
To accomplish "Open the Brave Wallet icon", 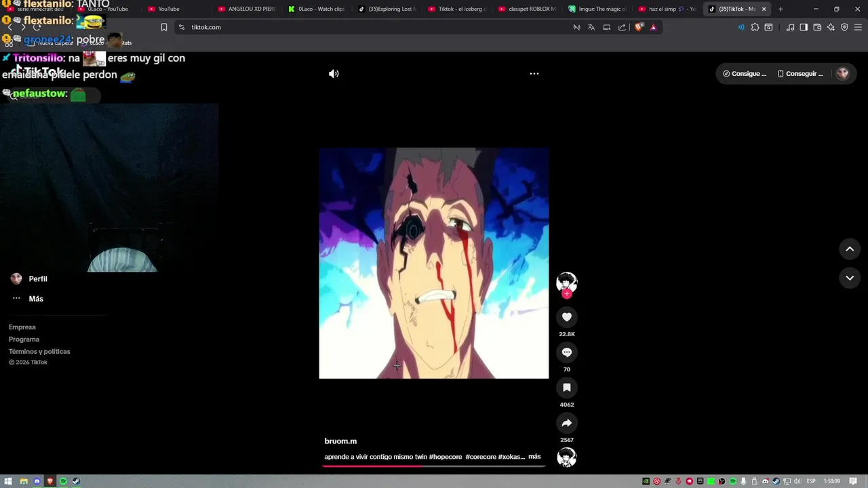I will [817, 27].
